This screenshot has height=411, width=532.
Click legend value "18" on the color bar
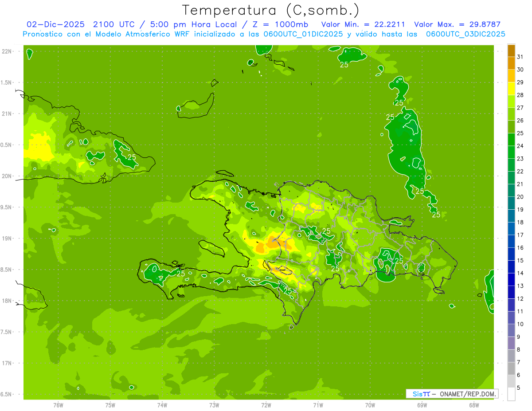(520, 222)
